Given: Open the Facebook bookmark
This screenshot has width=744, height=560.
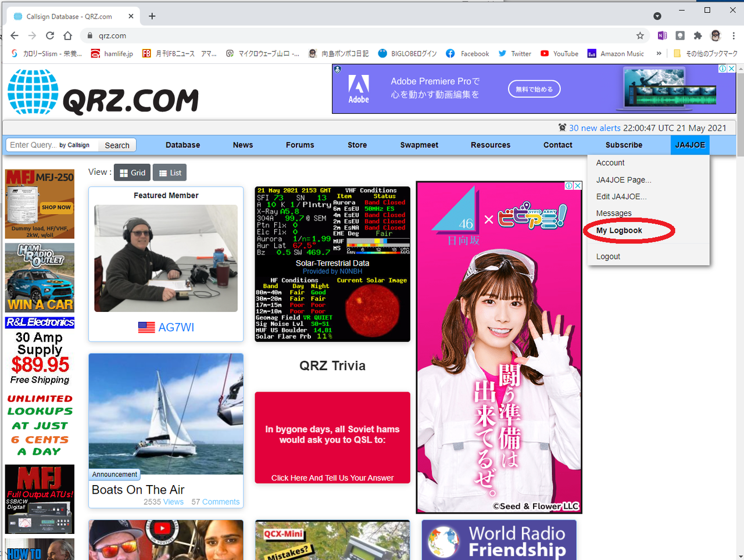Looking at the screenshot, I should [x=467, y=53].
